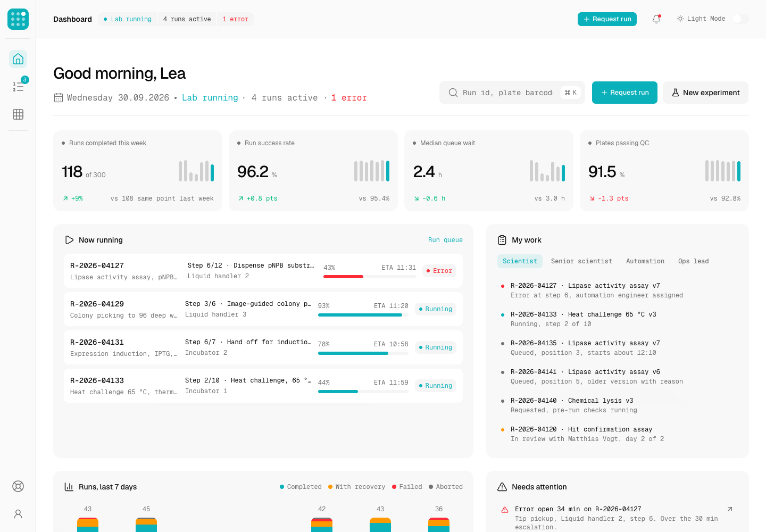Image resolution: width=766 pixels, height=532 pixels.
Task: Click the Error status badge for R-2026-04127
Action: click(x=439, y=271)
